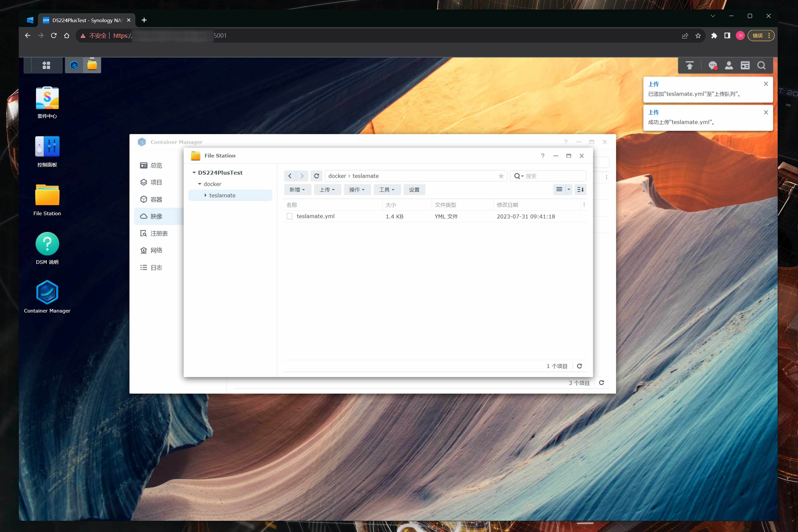This screenshot has height=532, width=798.
Task: Click the File Station refresh button
Action: (x=316, y=176)
